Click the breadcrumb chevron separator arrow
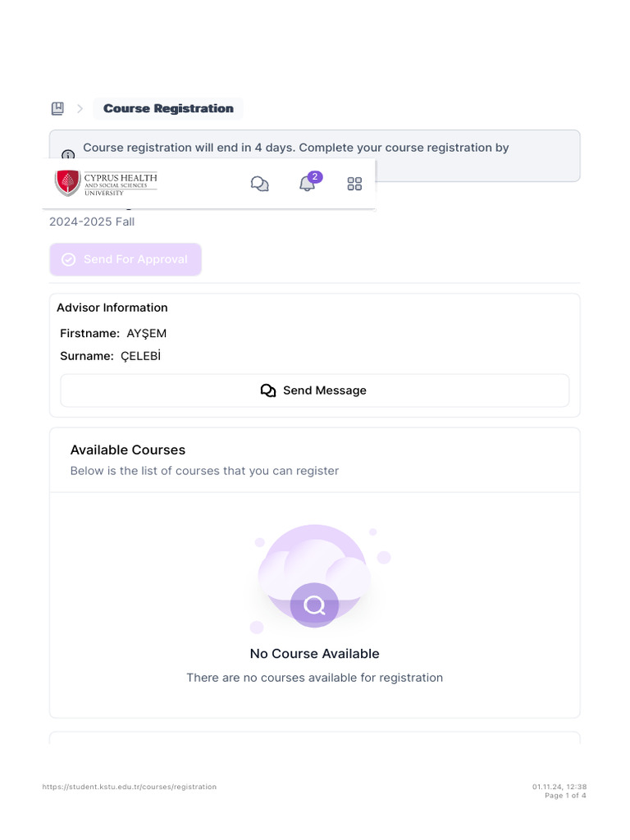Viewport: 630px width, 840px height. [80, 108]
